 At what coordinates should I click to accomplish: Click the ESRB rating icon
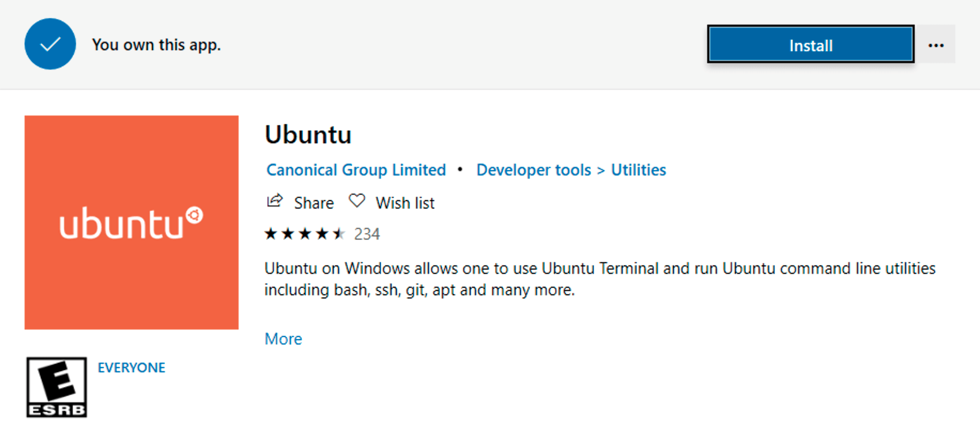pyautogui.click(x=56, y=387)
